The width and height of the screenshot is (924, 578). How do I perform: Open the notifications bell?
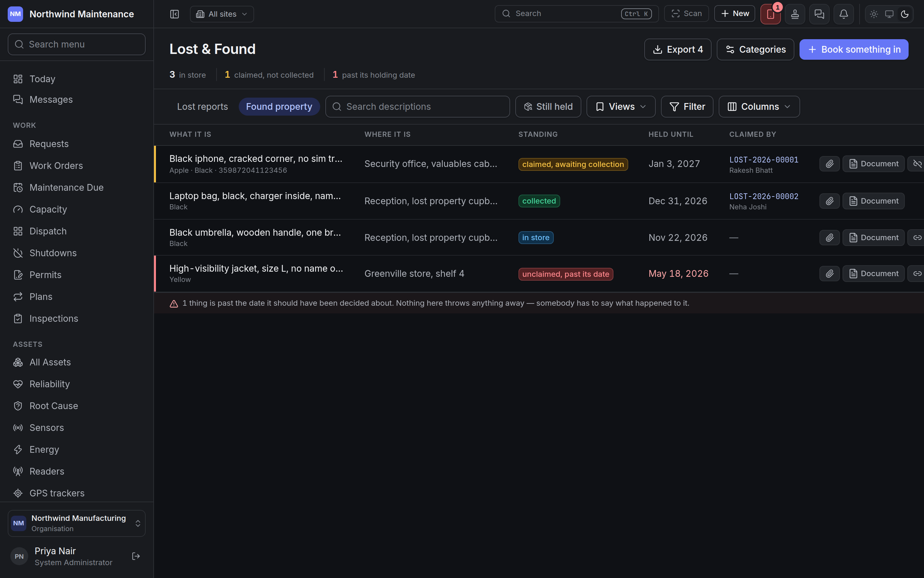click(843, 14)
